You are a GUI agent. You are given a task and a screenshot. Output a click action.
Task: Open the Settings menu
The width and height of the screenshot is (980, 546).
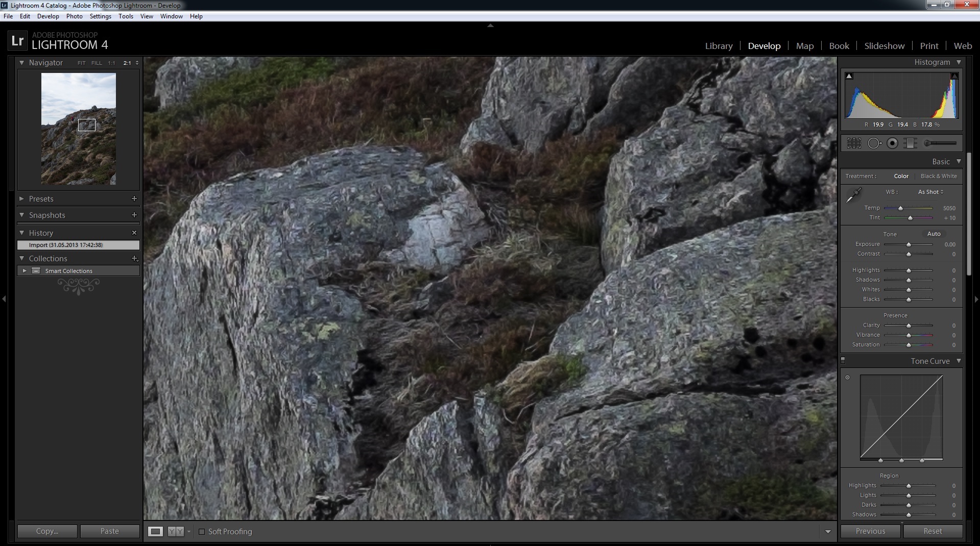point(101,16)
